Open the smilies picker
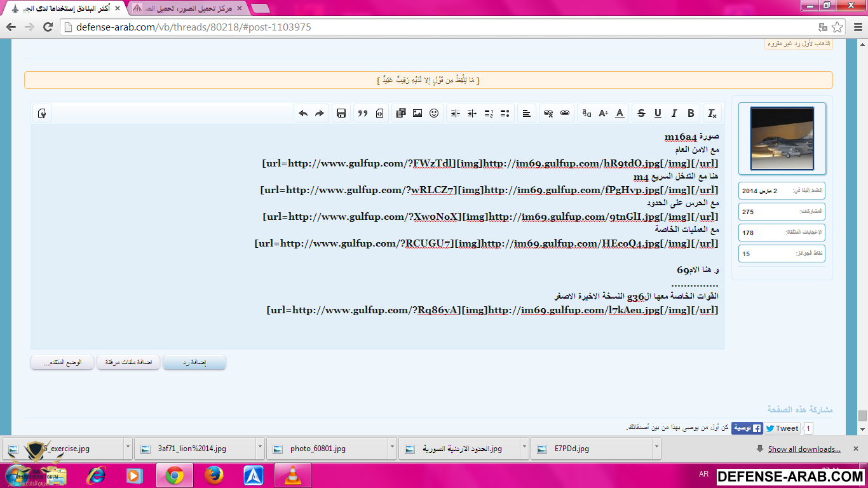Screen dimensions: 868x488 click(434, 113)
